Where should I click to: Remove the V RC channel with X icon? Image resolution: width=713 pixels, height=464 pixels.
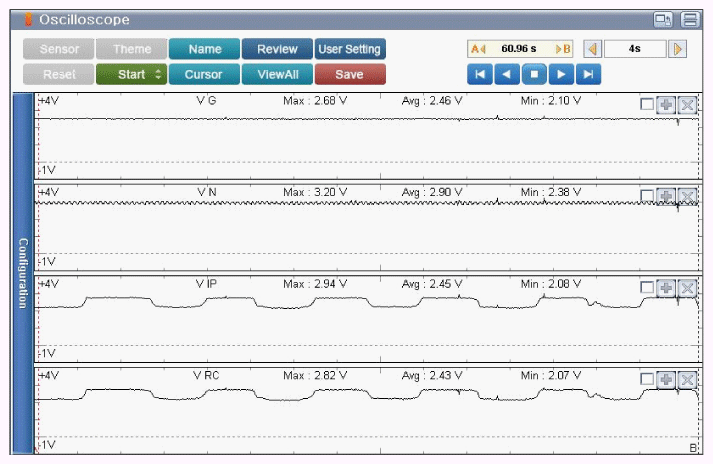click(687, 379)
